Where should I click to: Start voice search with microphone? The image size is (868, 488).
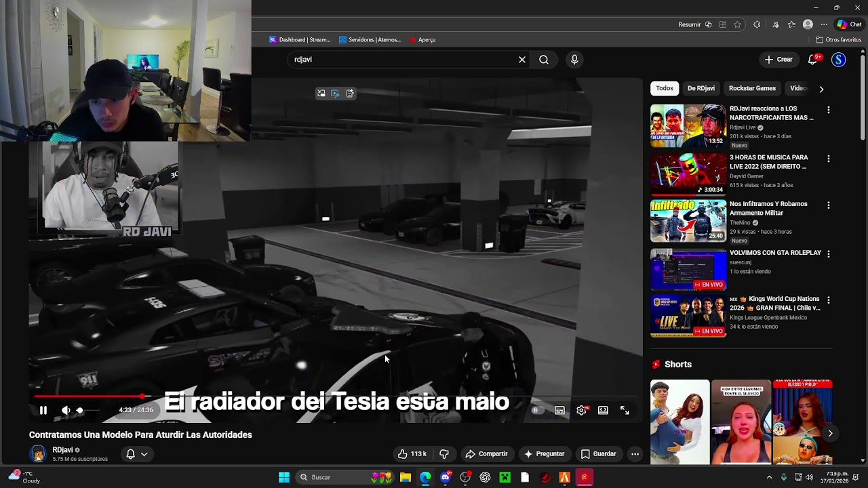[574, 60]
